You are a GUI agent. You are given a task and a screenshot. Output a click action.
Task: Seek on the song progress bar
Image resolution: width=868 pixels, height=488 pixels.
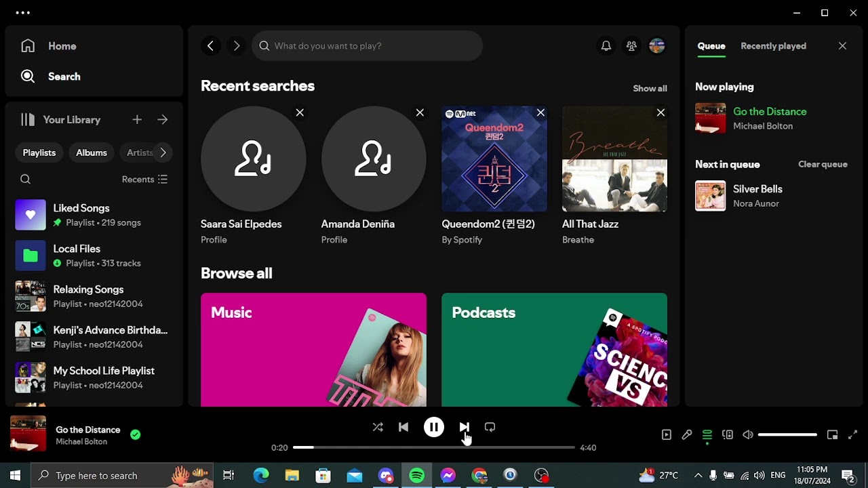point(434,448)
